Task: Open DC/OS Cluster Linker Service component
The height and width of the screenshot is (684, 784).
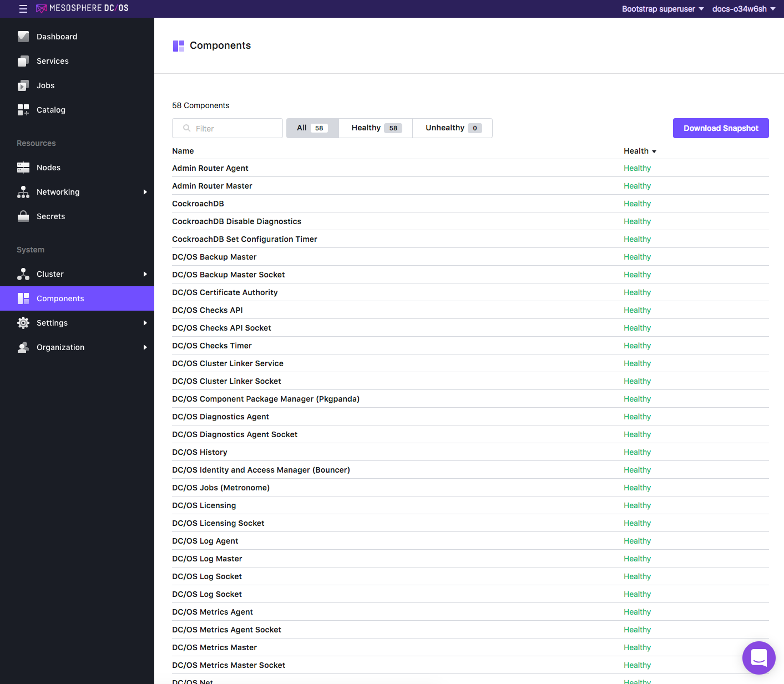Action: pyautogui.click(x=227, y=363)
